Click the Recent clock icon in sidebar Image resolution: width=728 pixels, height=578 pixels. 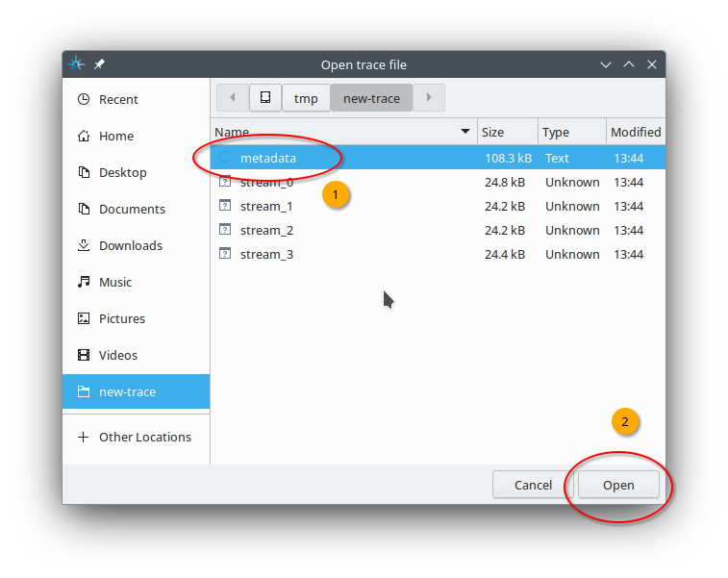(83, 99)
